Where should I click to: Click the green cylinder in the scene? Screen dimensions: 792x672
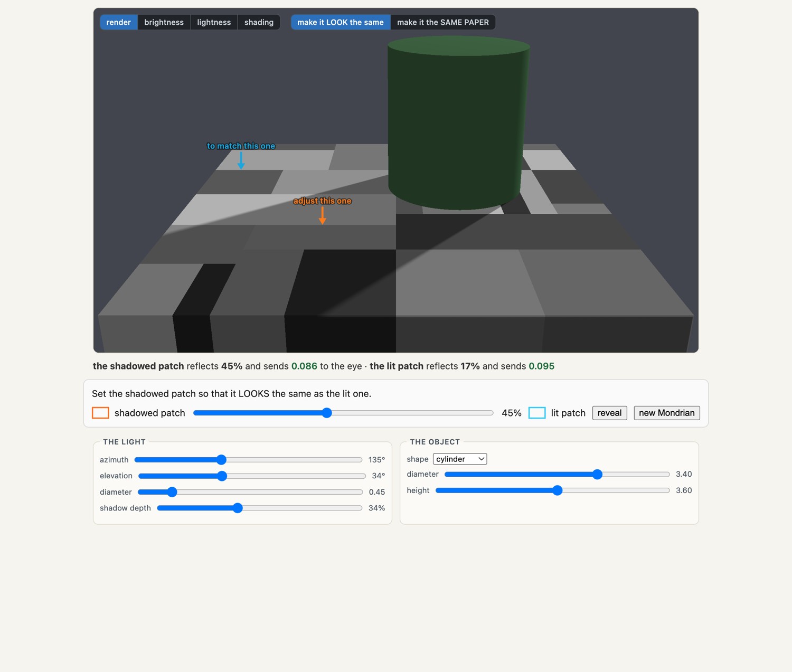[x=458, y=124]
